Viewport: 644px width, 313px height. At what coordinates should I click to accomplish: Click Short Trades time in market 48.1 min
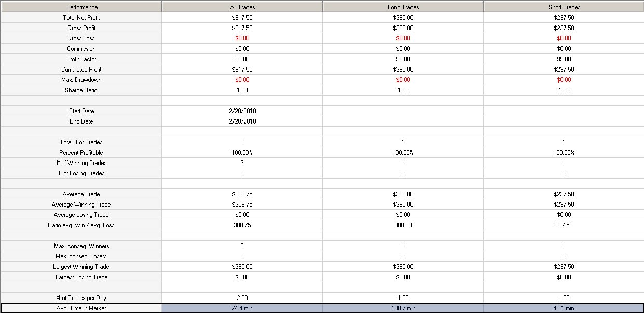(x=564, y=308)
